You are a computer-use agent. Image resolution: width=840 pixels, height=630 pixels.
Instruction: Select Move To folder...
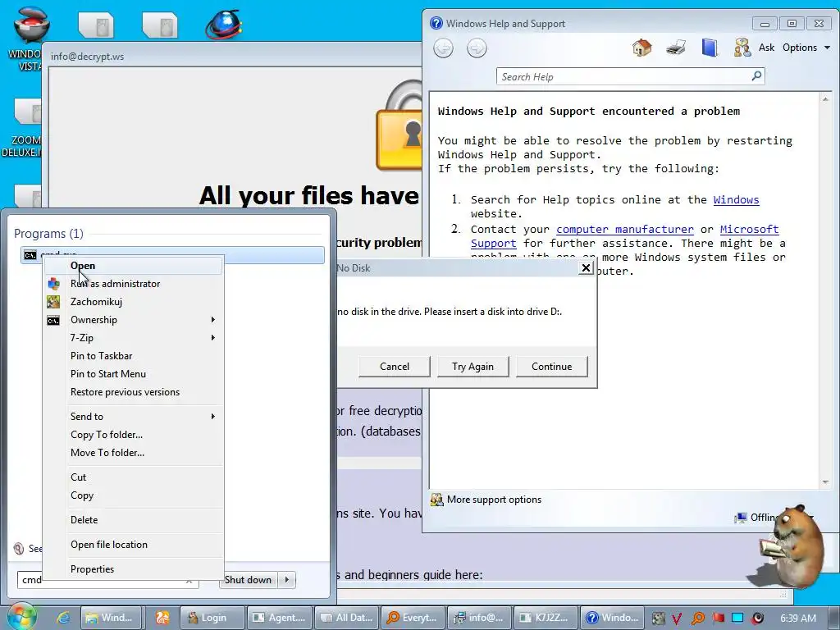point(133,453)
